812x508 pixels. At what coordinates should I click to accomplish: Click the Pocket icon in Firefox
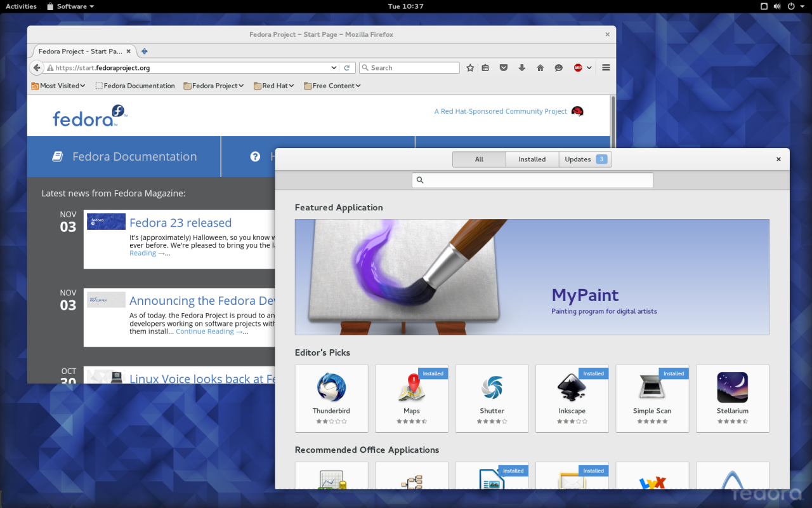click(504, 68)
